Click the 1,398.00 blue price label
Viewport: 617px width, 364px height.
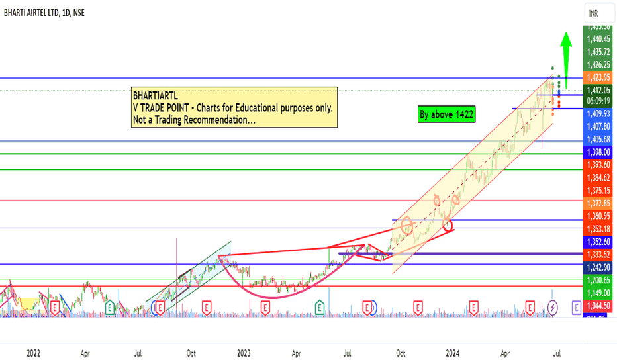[598, 152]
